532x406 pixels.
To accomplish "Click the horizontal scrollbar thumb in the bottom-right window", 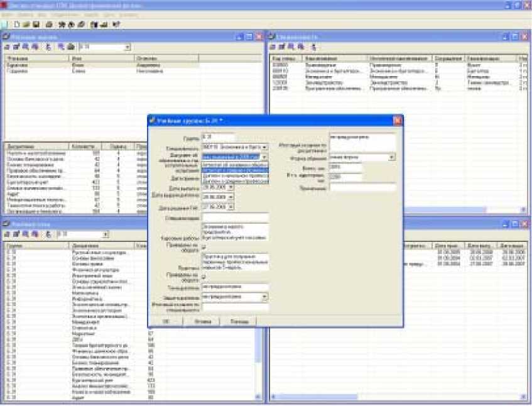I will coord(317,397).
